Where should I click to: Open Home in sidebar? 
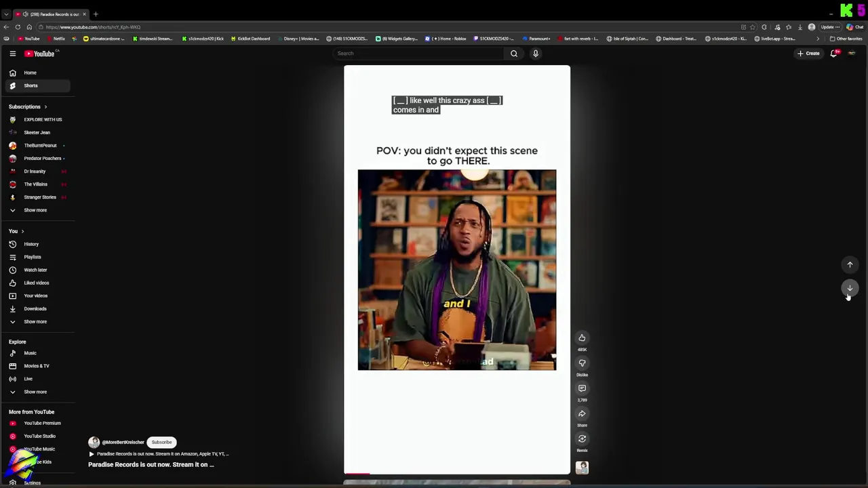(38, 73)
